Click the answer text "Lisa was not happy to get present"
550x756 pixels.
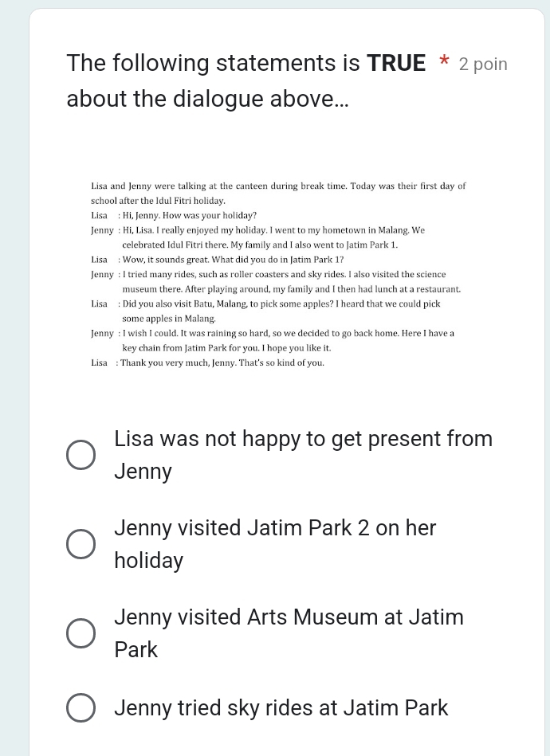tap(304, 455)
